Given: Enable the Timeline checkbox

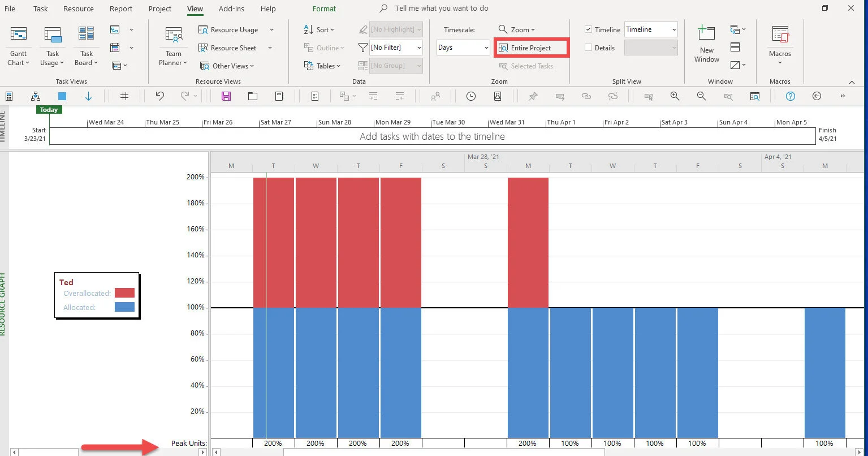Looking at the screenshot, I should point(588,29).
